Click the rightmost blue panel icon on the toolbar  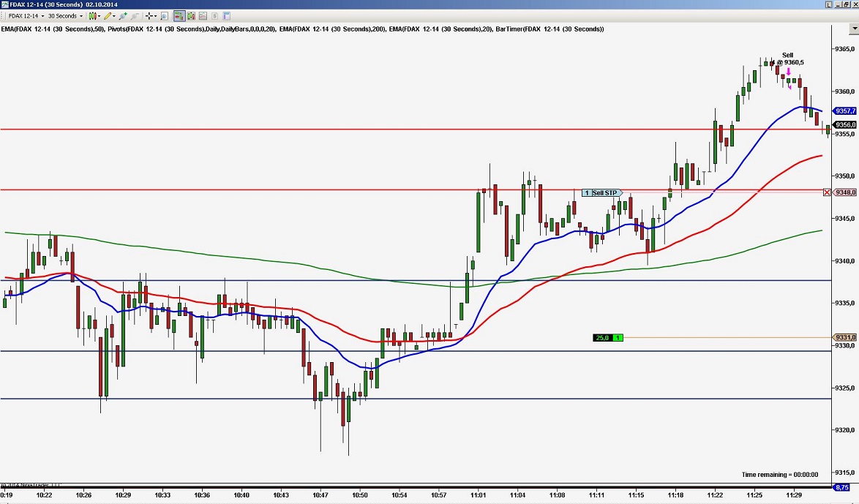pos(225,15)
